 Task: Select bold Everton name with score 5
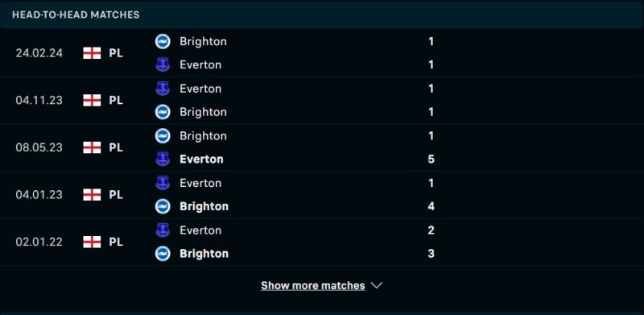(201, 160)
